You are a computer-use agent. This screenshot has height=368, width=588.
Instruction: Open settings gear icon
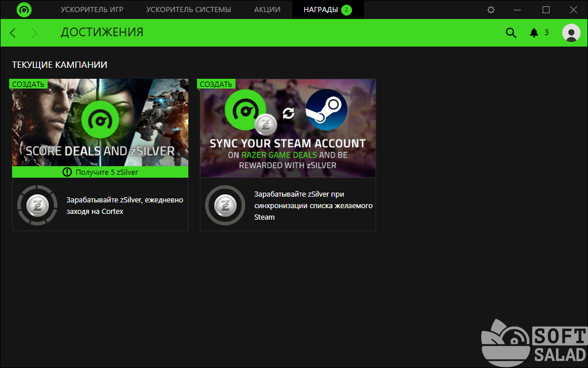(x=491, y=10)
